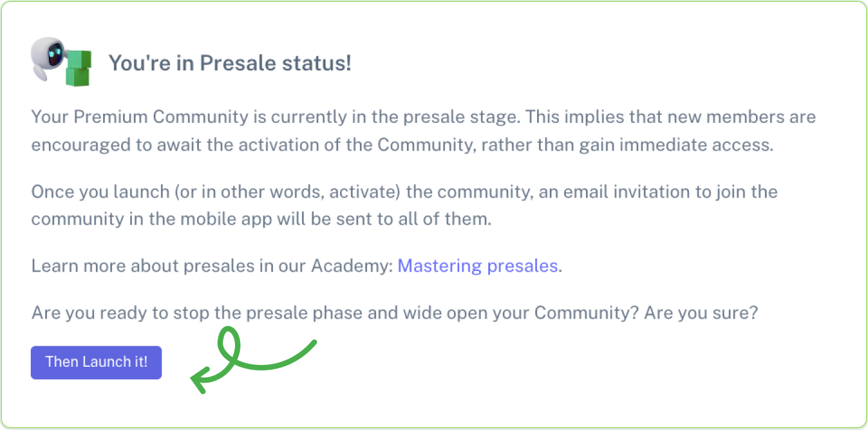Screen dimensions: 868x430
Task: Click the "encouraged to await the activation" line
Action: (241, 145)
